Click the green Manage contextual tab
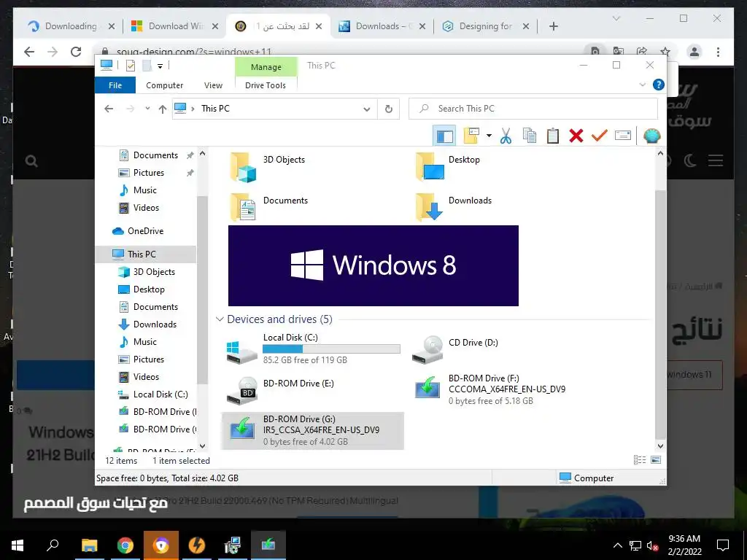747x560 pixels. coord(266,67)
